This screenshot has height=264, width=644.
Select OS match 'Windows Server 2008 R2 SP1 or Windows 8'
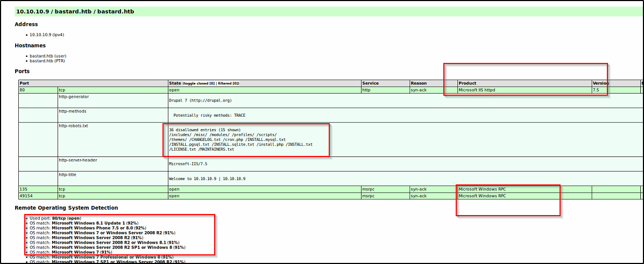coord(108,247)
